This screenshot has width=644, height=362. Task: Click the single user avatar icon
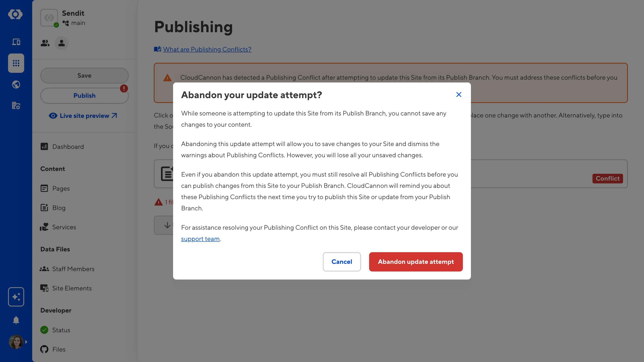click(x=62, y=43)
